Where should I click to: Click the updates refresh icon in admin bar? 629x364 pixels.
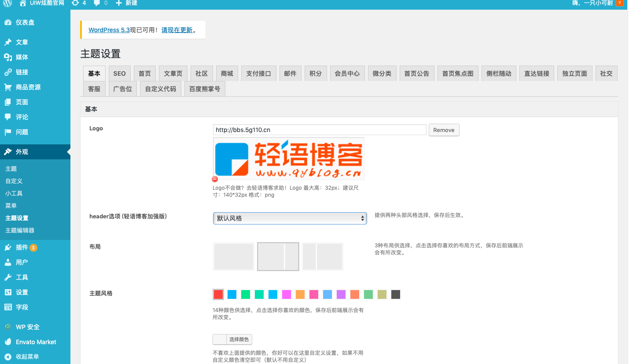pyautogui.click(x=75, y=3)
